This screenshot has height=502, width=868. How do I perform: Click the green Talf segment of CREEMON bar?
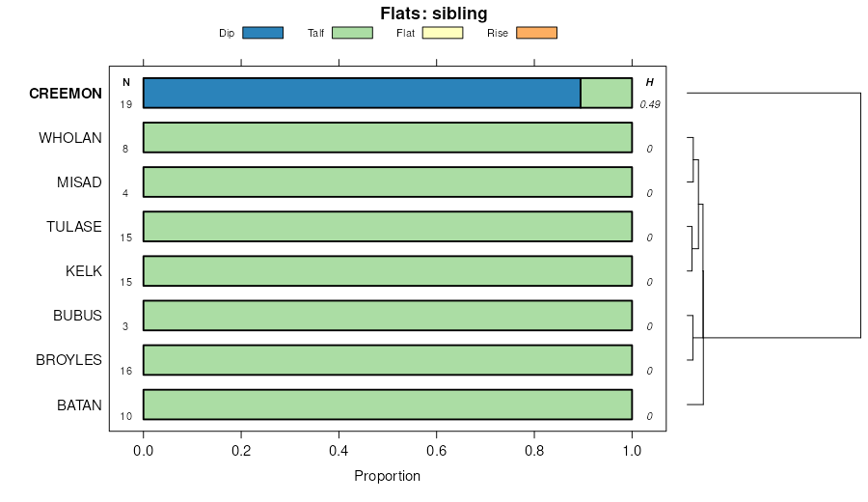point(607,93)
